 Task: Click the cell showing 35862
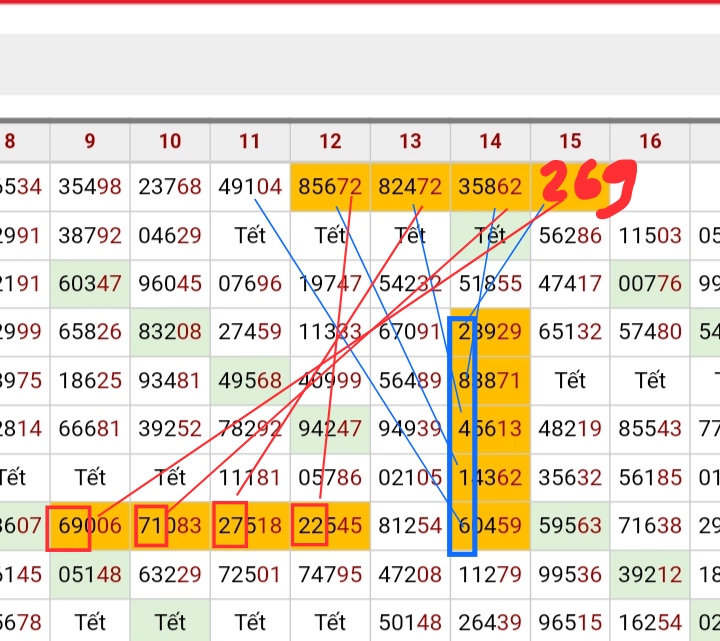[490, 186]
